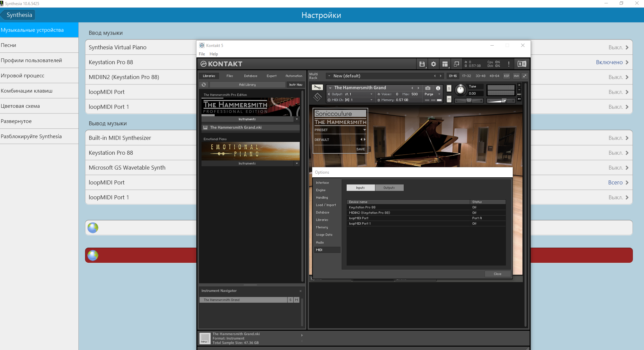Open Engine section in Options
Viewport: 644px width, 350px height.
click(x=321, y=190)
